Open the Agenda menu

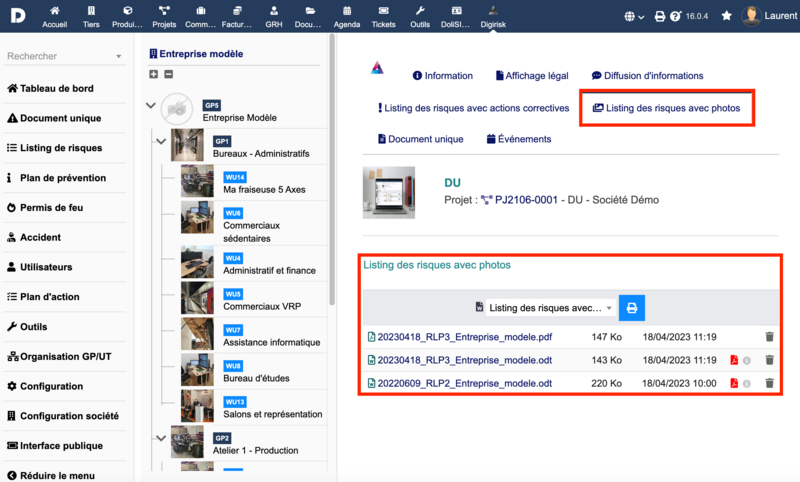347,16
